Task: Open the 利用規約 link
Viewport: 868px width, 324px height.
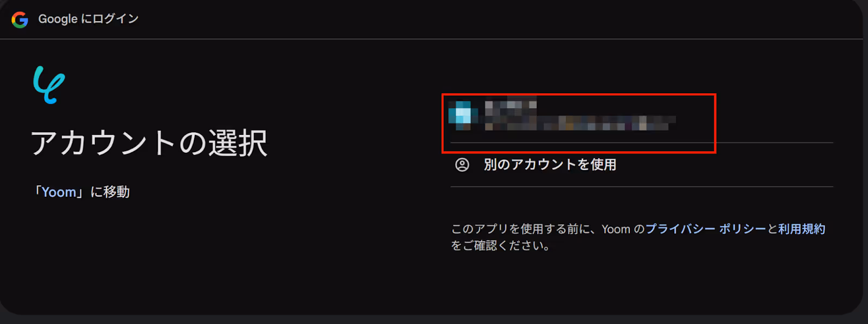Action: (x=801, y=229)
